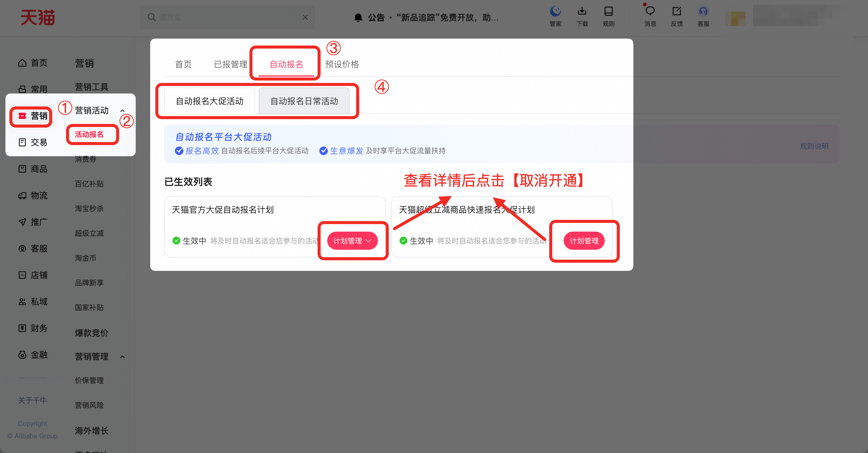Viewport: 868px width, 453px height.
Task: Open 私域 in the left sidebar
Action: tap(33, 301)
